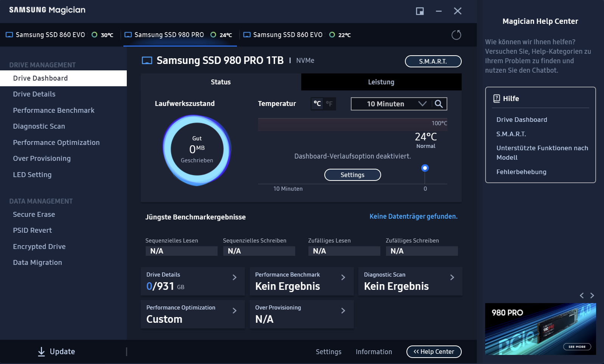The height and width of the screenshot is (364, 604).
Task: Open Fehlerbehebung help topic
Action: [x=521, y=172]
